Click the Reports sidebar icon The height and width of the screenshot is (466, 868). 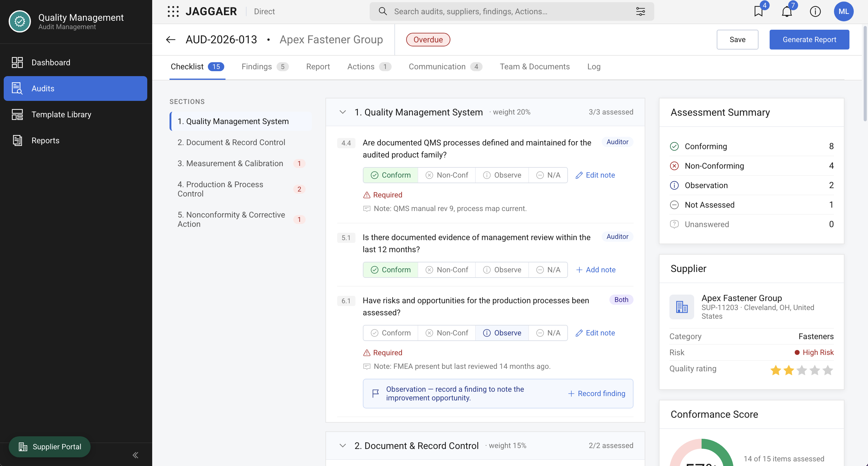[17, 140]
